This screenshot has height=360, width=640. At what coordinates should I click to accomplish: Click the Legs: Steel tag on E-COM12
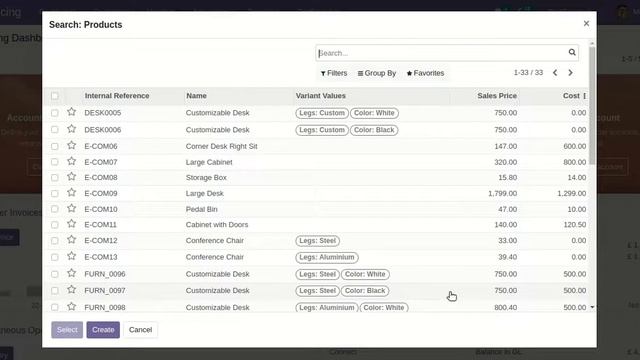coord(318,241)
